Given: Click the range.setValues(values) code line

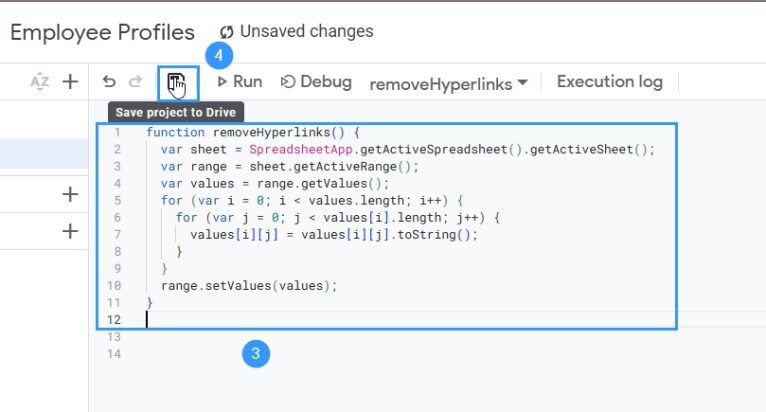Looking at the screenshot, I should pos(249,285).
